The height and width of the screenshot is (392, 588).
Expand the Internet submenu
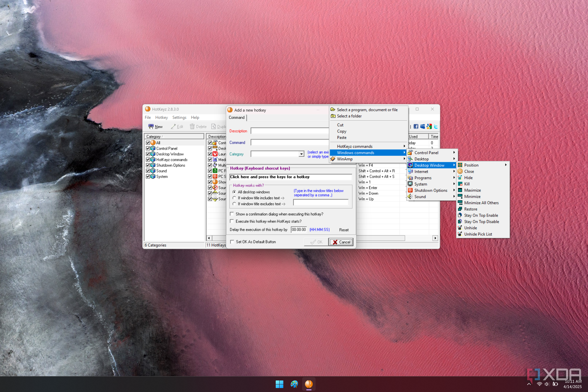(432, 171)
